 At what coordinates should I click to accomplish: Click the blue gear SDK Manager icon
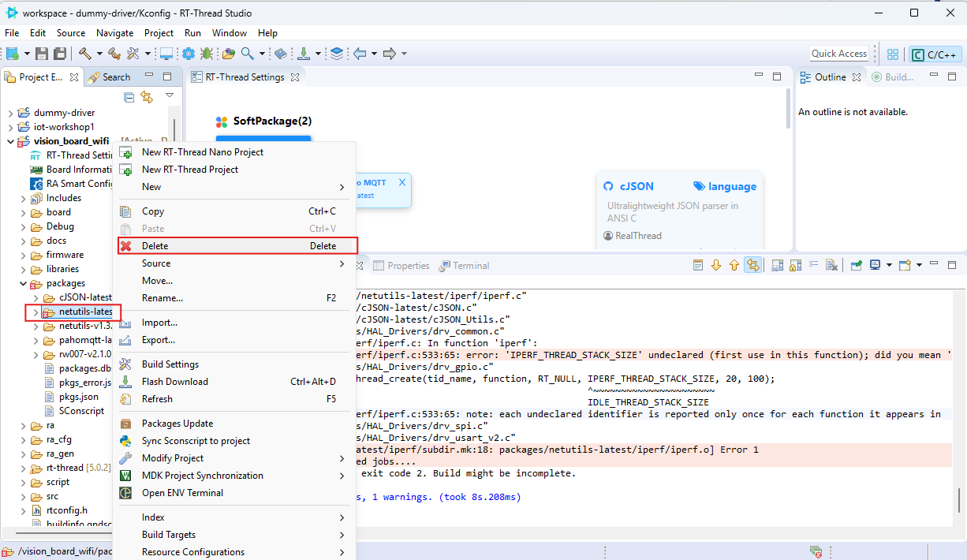[x=189, y=54]
